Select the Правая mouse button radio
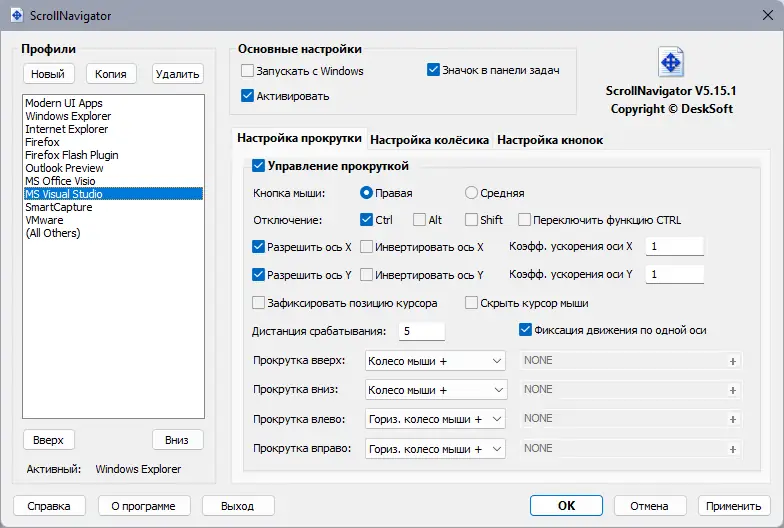 [x=366, y=192]
